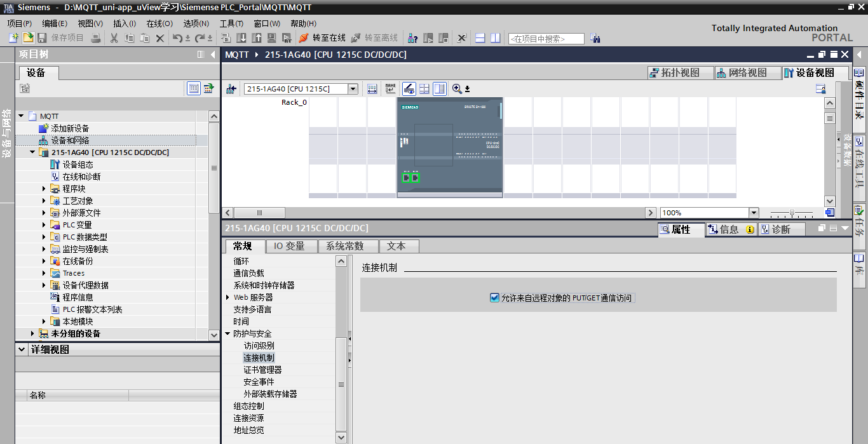Open the 诊断 inspector tab

point(781,229)
